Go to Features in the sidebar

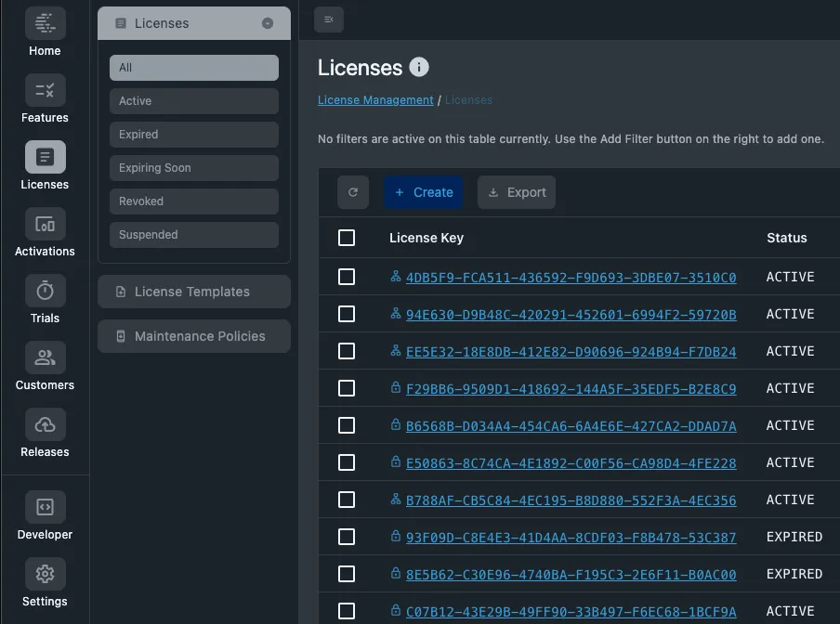click(45, 91)
